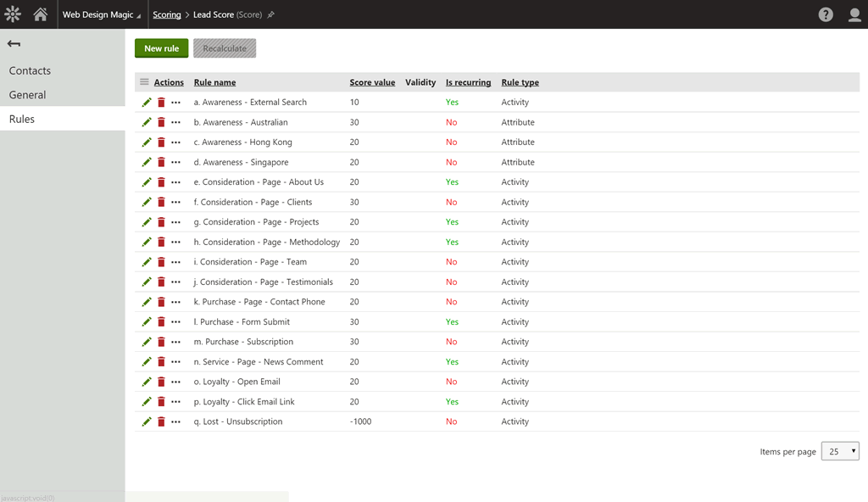Delete the 'b. Awareness - Australian' rule
The image size is (868, 502).
tap(161, 122)
